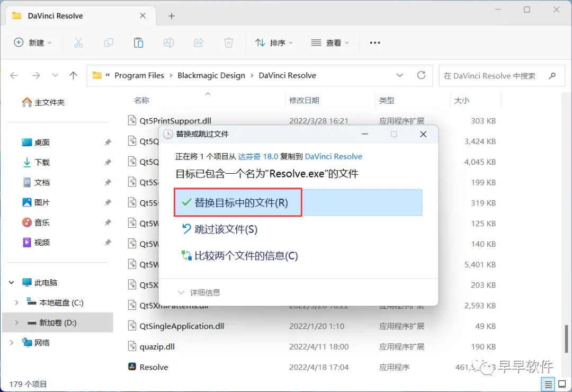Image resolution: width=572 pixels, height=392 pixels.
Task: Go forward with the right arrow
Action: pyautogui.click(x=36, y=76)
